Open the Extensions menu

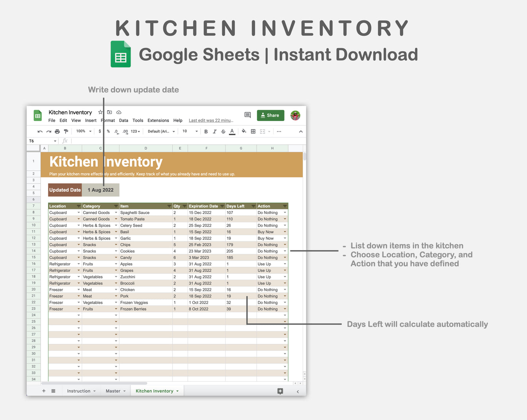point(158,120)
